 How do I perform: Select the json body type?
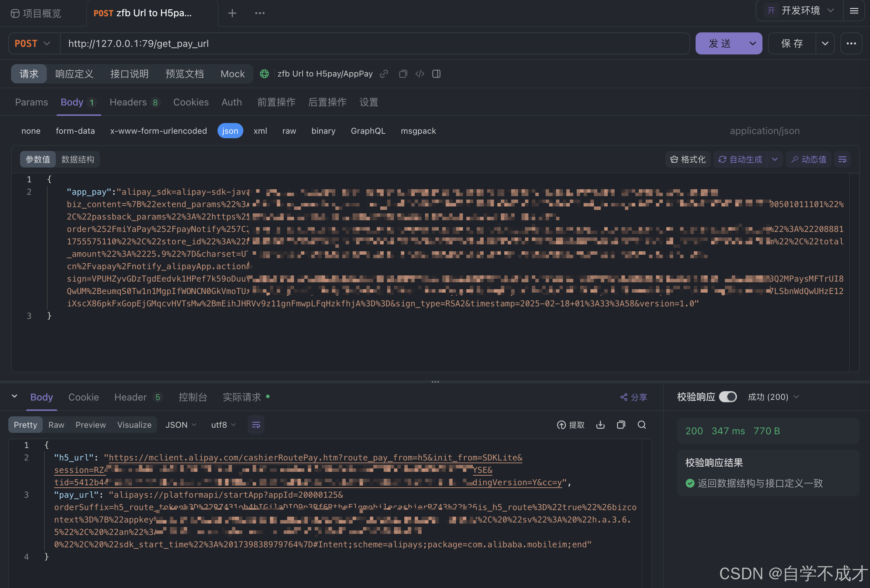(230, 131)
